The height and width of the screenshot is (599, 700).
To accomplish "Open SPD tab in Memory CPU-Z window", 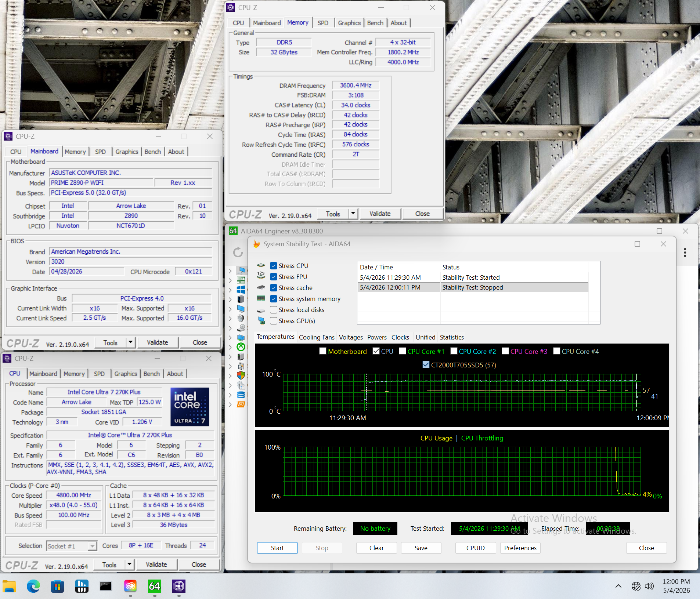I will click(x=323, y=23).
